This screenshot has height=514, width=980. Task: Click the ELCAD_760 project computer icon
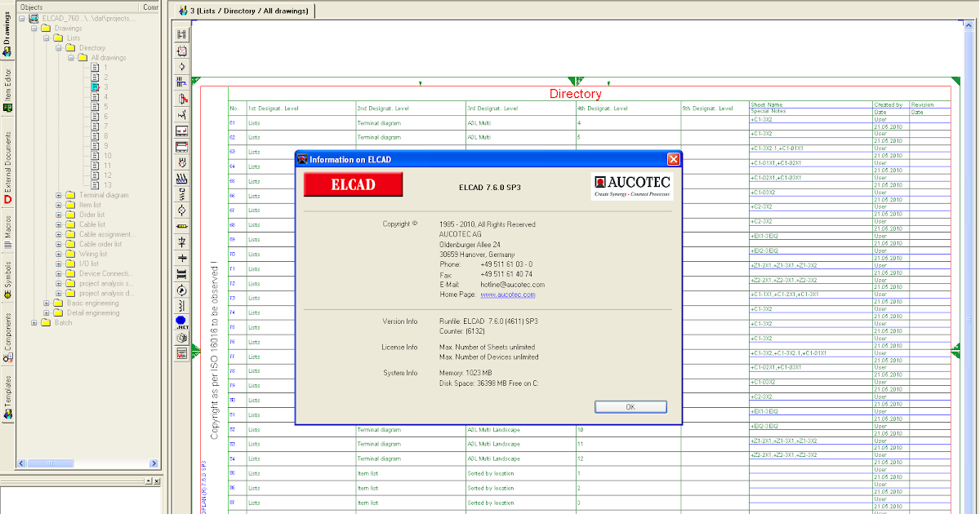33,18
